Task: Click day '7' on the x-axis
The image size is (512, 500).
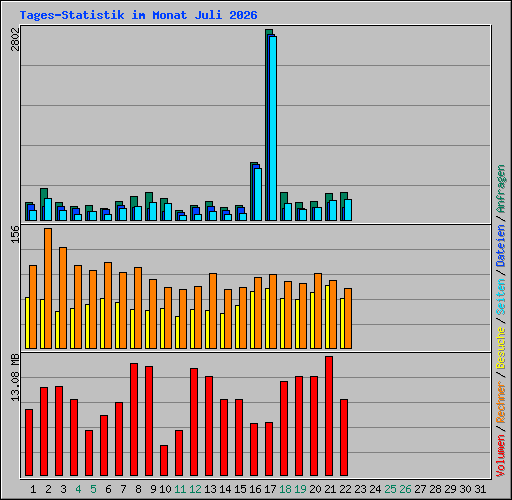Action: click(123, 489)
